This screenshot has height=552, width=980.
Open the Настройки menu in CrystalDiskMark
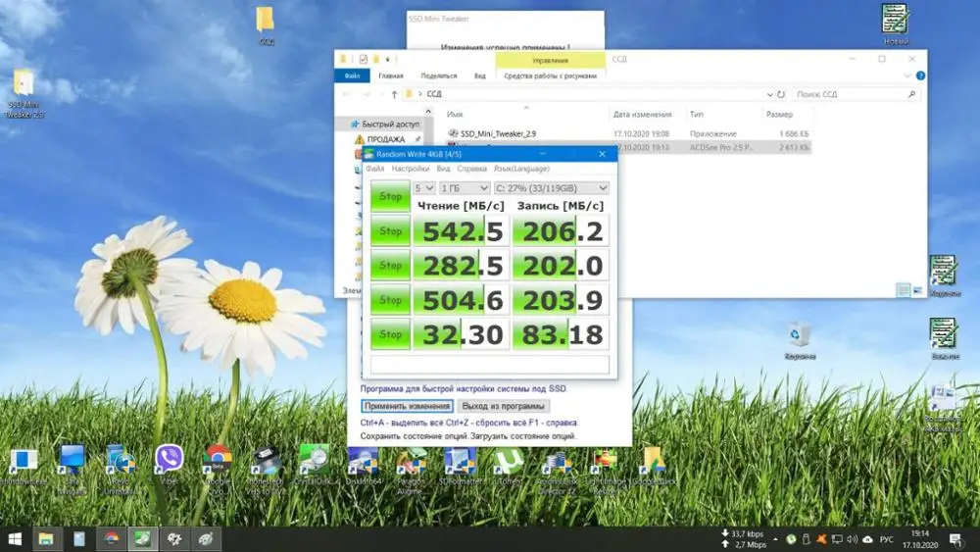tap(410, 169)
